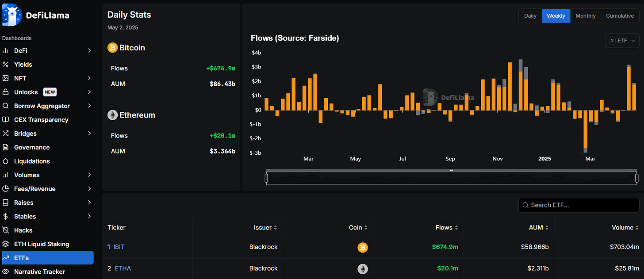
Task: Click the right handle of chart range slider
Action: pos(637,179)
